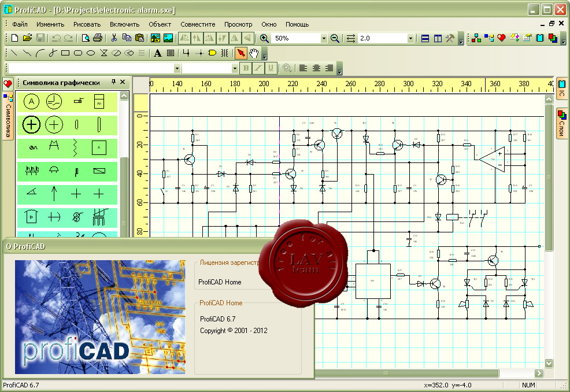Toggle bold text formatting
This screenshot has height=392, width=570.
[x=246, y=68]
